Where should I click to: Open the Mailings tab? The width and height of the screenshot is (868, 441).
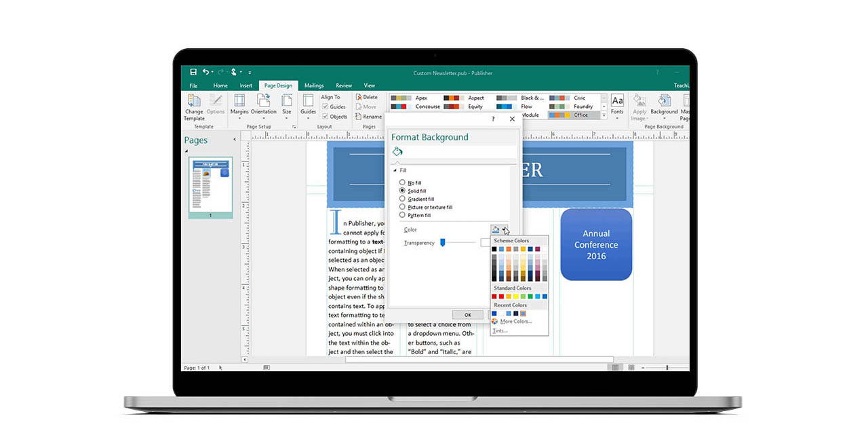(313, 85)
